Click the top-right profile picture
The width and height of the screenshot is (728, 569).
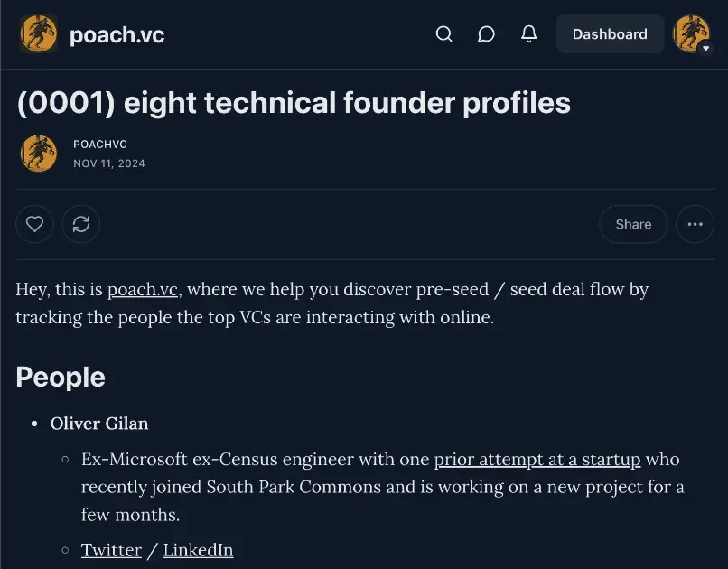coord(690,33)
